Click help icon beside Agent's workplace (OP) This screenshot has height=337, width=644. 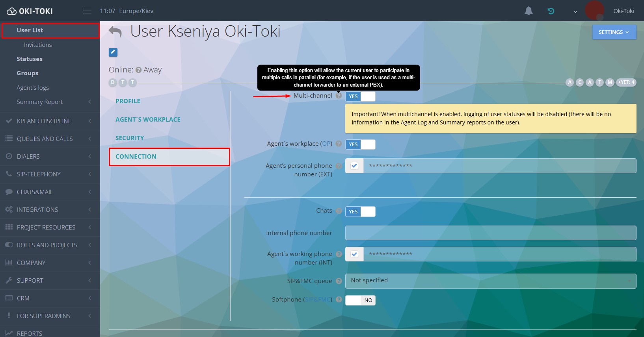coord(339,144)
